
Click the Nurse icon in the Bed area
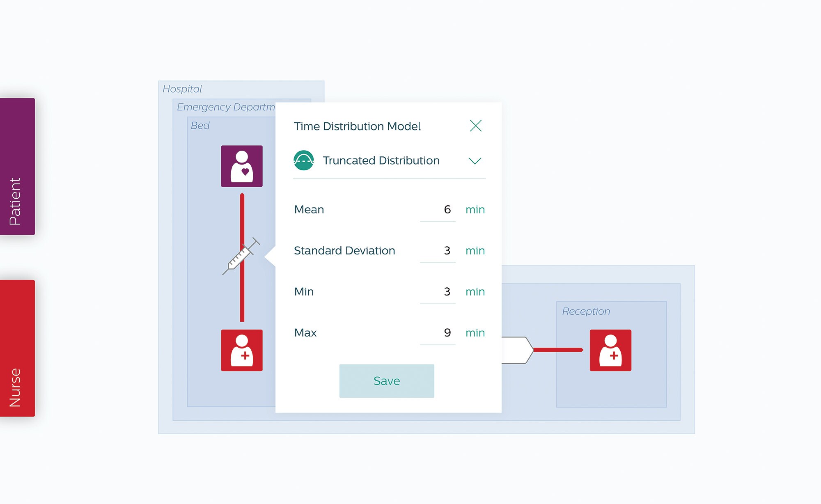242,351
